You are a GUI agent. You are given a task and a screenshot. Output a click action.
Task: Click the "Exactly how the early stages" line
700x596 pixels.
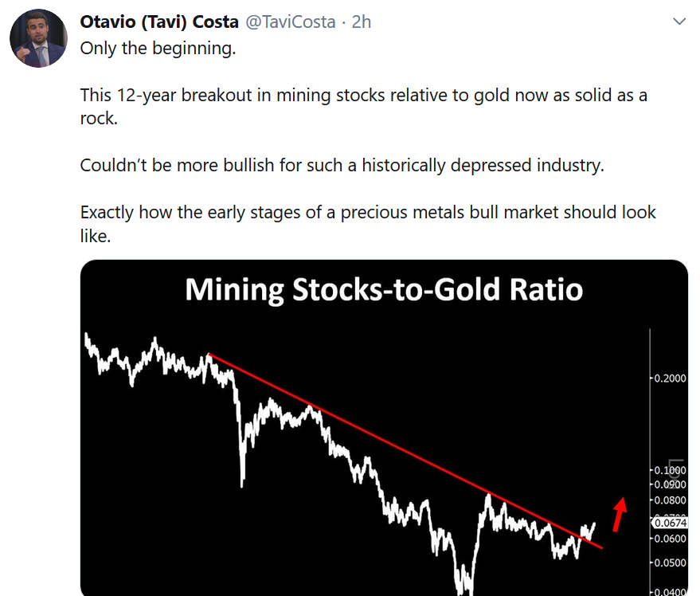pos(368,213)
